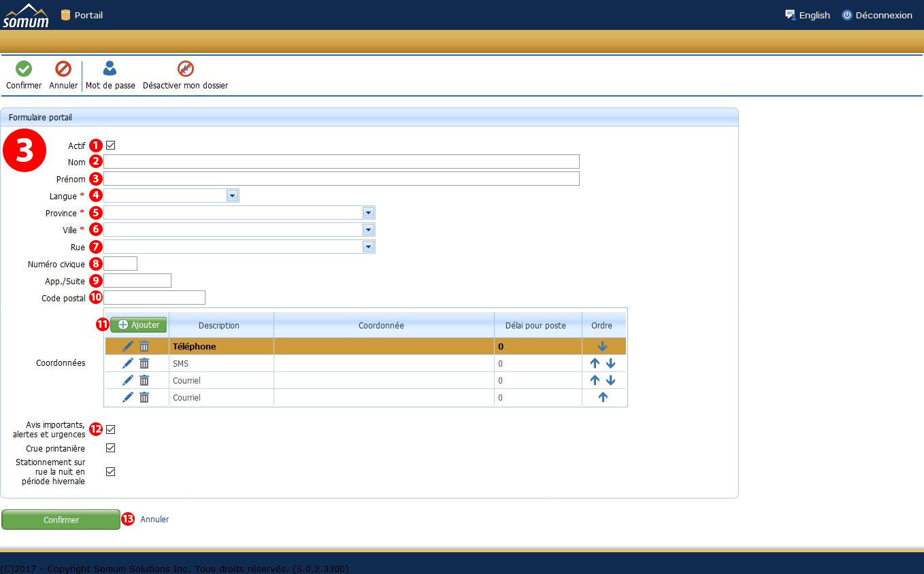Click into the Nom text field
The width and height of the screenshot is (924, 574).
pos(341,162)
